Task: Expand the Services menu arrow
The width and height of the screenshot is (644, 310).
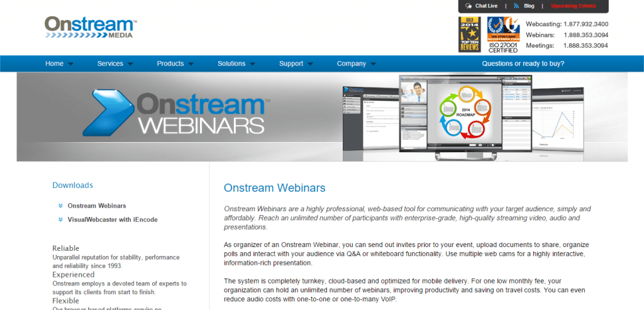Action: pos(130,64)
